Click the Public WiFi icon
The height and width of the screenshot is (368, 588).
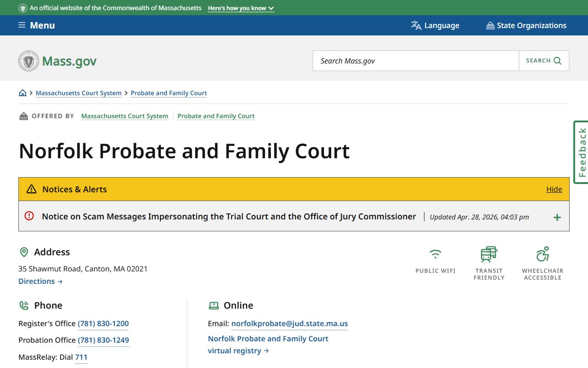435,253
